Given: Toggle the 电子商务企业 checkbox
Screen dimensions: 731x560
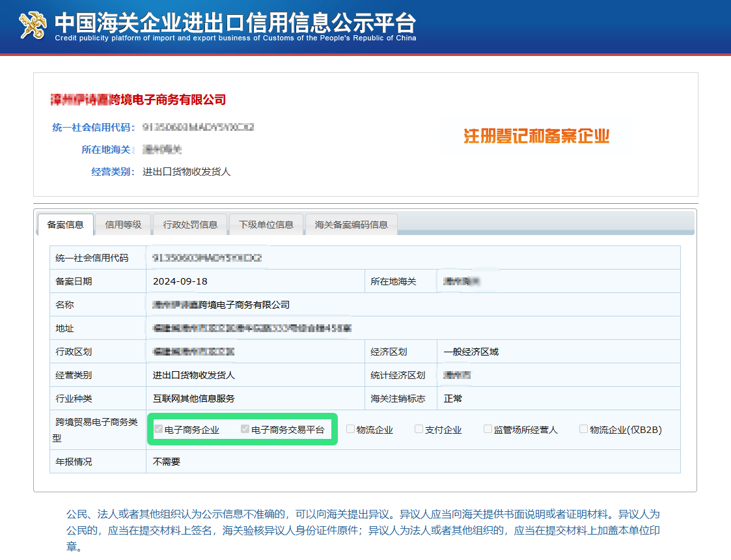Looking at the screenshot, I should [158, 429].
